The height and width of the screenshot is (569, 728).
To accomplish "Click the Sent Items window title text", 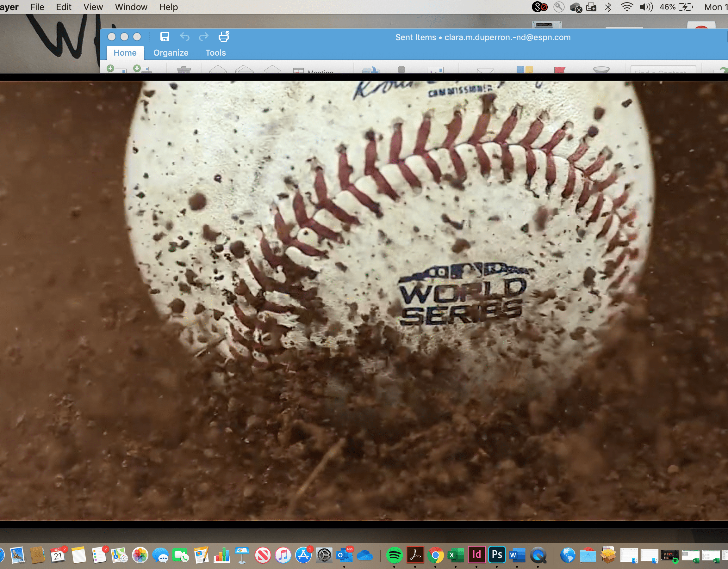I will point(483,37).
